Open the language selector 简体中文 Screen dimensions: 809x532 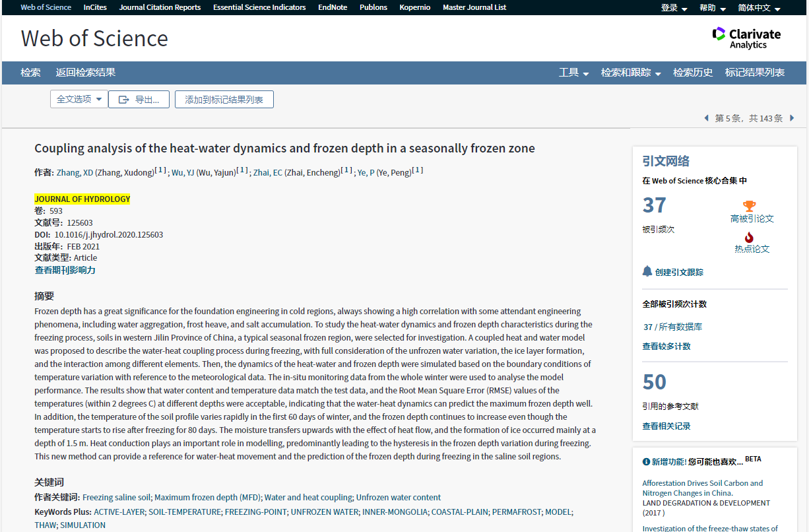[x=759, y=8]
